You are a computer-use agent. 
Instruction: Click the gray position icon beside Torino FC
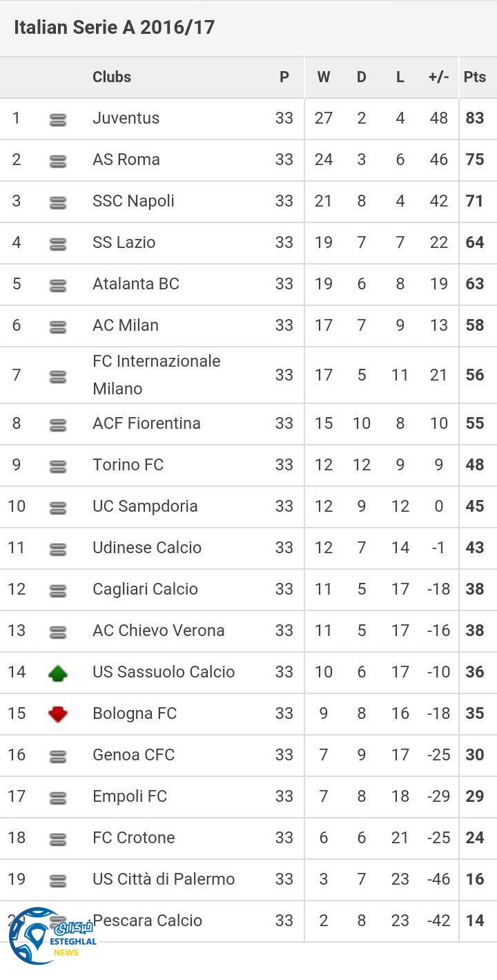(x=58, y=466)
